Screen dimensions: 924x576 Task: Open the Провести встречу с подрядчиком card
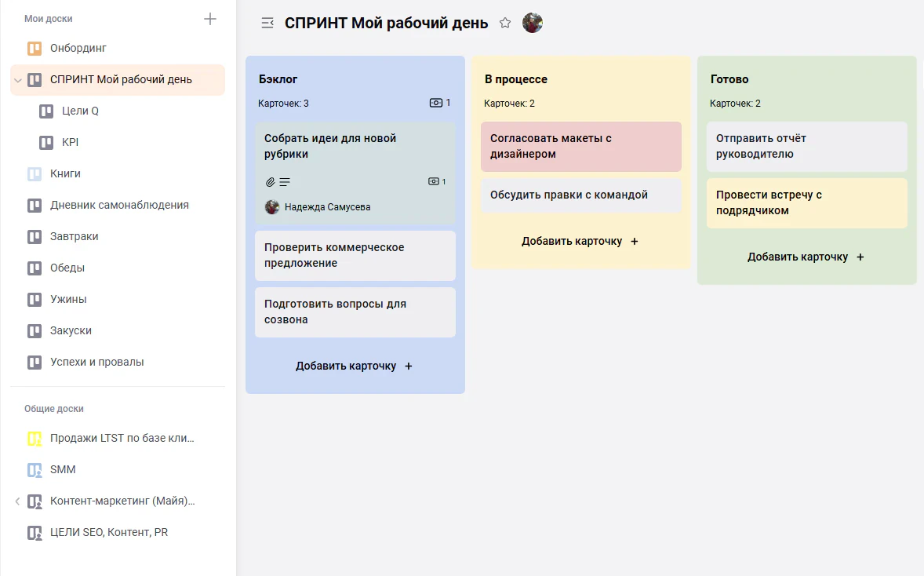pos(806,202)
